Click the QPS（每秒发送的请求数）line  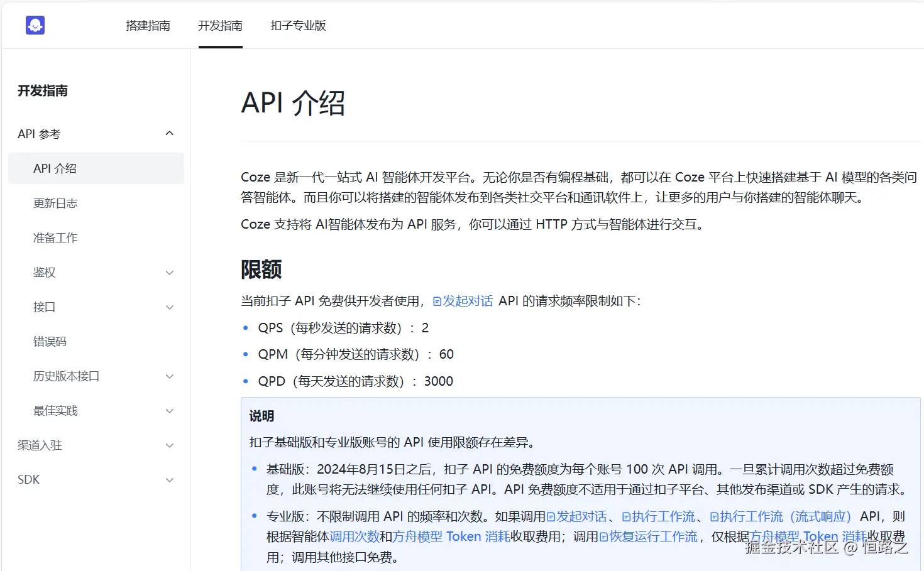(343, 328)
